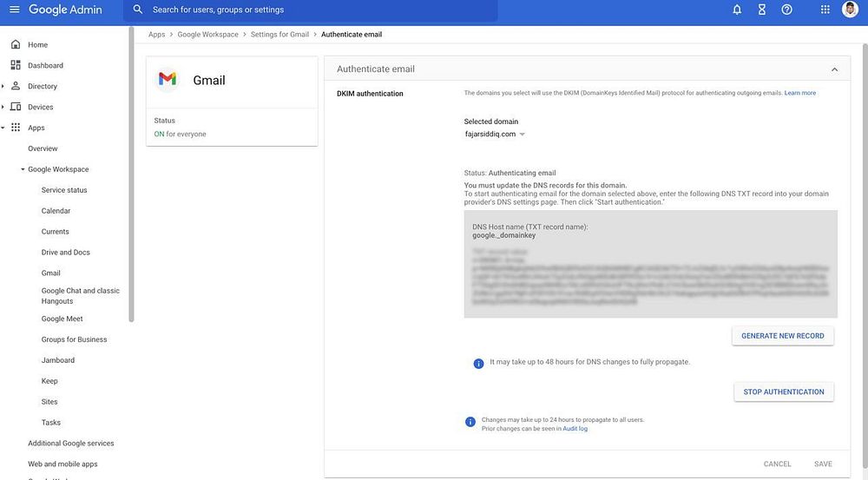This screenshot has width=868, height=480.
Task: Expand the Devices section arrow
Action: click(3, 107)
